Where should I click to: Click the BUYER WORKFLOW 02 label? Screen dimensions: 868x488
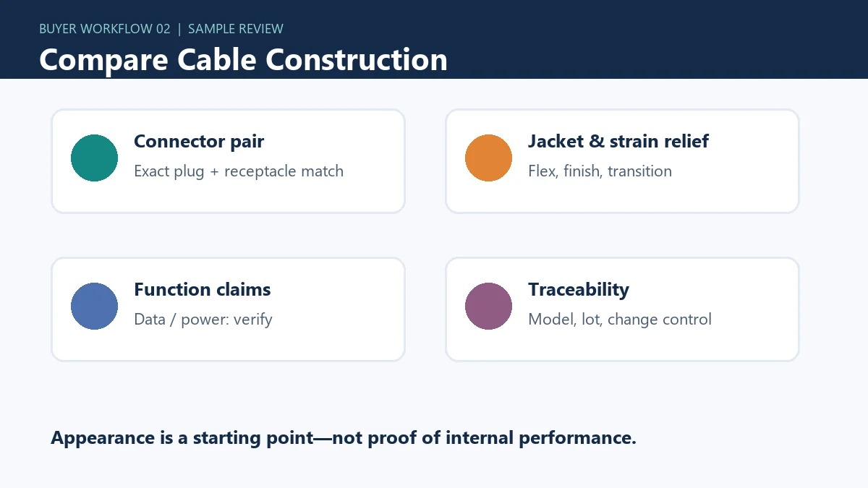click(105, 29)
